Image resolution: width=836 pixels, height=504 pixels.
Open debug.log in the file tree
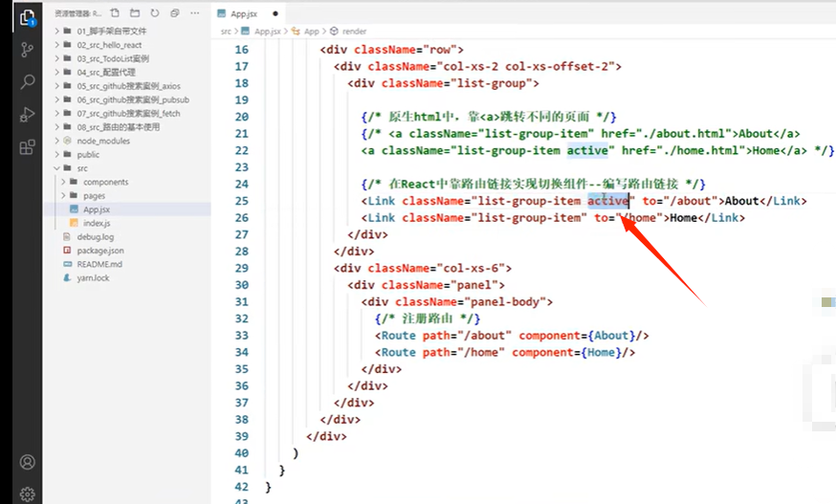click(x=96, y=237)
